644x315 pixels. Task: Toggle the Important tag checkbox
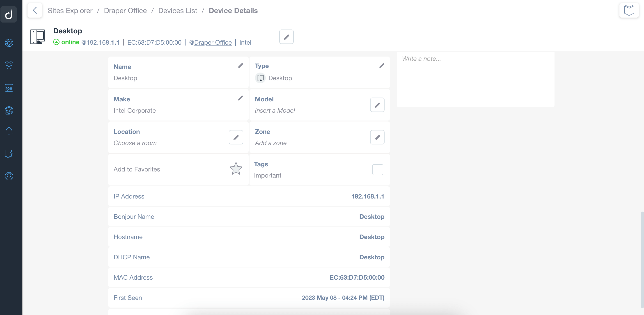click(x=377, y=170)
